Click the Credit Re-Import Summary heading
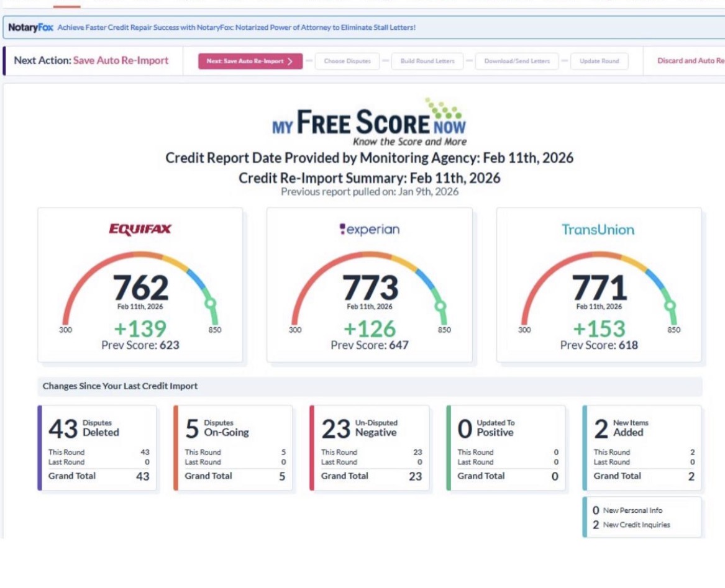Image resolution: width=725 pixels, height=588 pixels. click(370, 178)
